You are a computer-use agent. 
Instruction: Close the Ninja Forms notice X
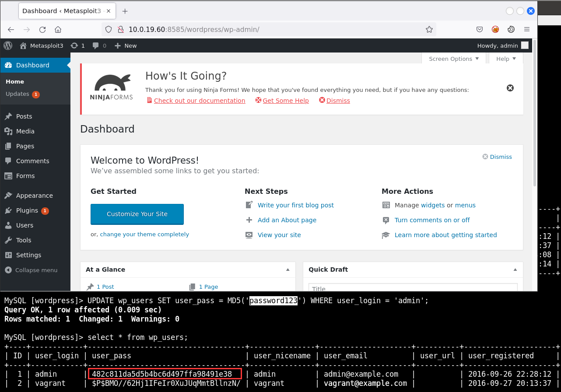(x=510, y=88)
